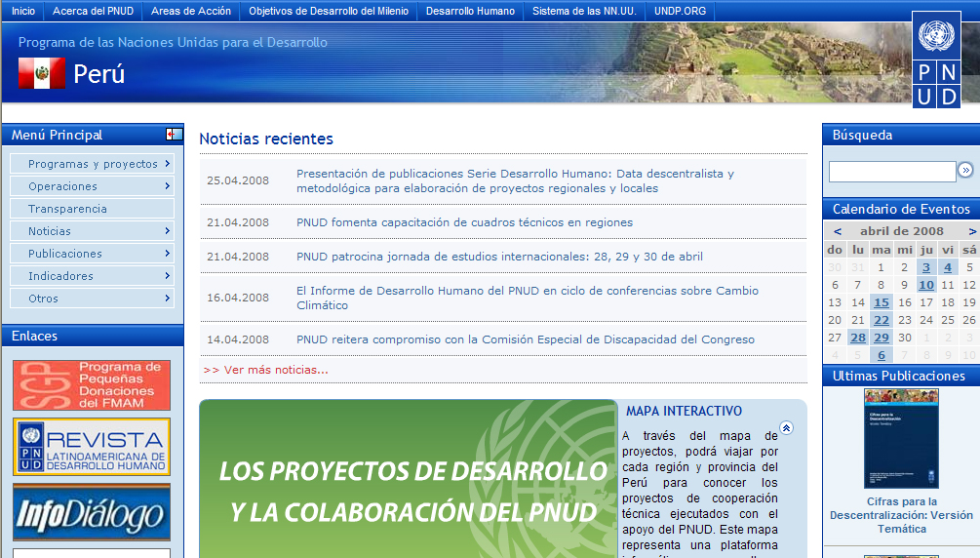Click inside the Búsqueda text field
The image size is (980, 558).
(x=891, y=172)
